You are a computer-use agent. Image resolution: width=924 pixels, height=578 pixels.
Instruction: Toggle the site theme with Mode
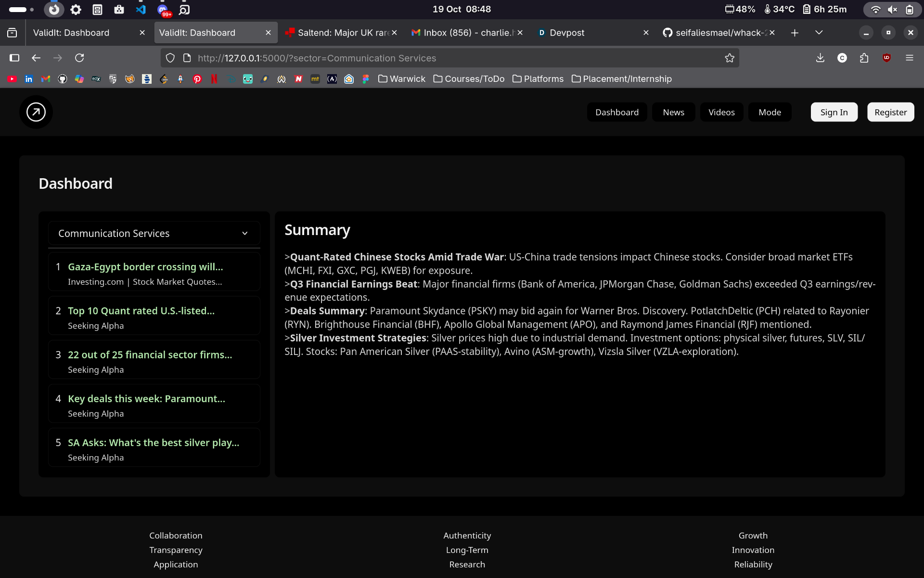point(770,112)
